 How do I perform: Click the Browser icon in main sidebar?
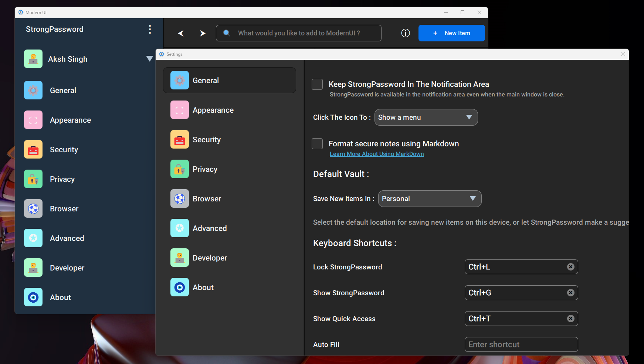[x=33, y=209]
